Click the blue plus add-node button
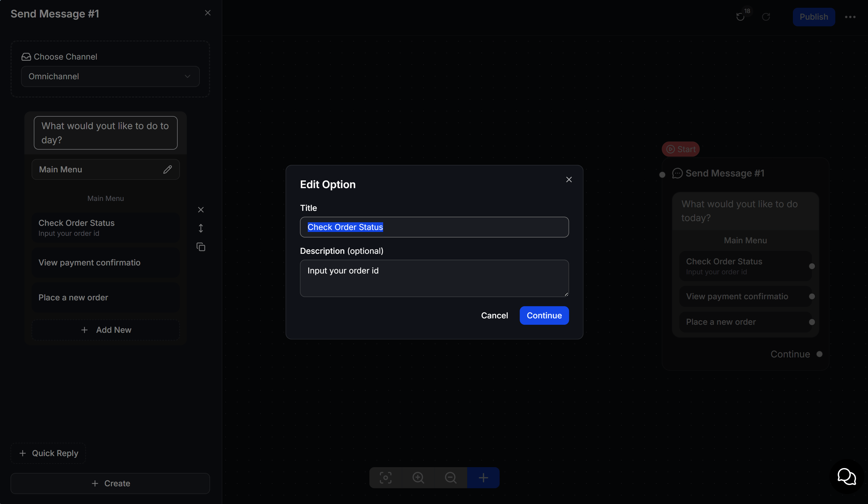The image size is (868, 504). click(483, 477)
